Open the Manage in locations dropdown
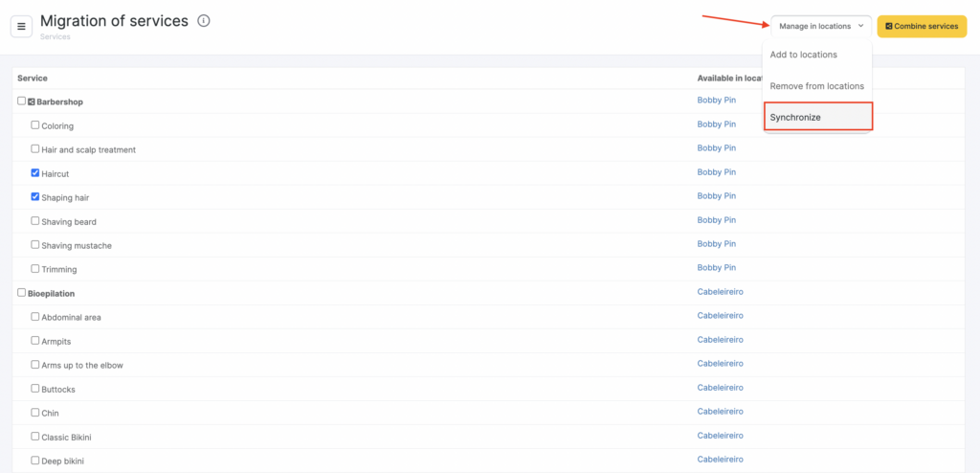Image resolution: width=980 pixels, height=473 pixels. [820, 26]
